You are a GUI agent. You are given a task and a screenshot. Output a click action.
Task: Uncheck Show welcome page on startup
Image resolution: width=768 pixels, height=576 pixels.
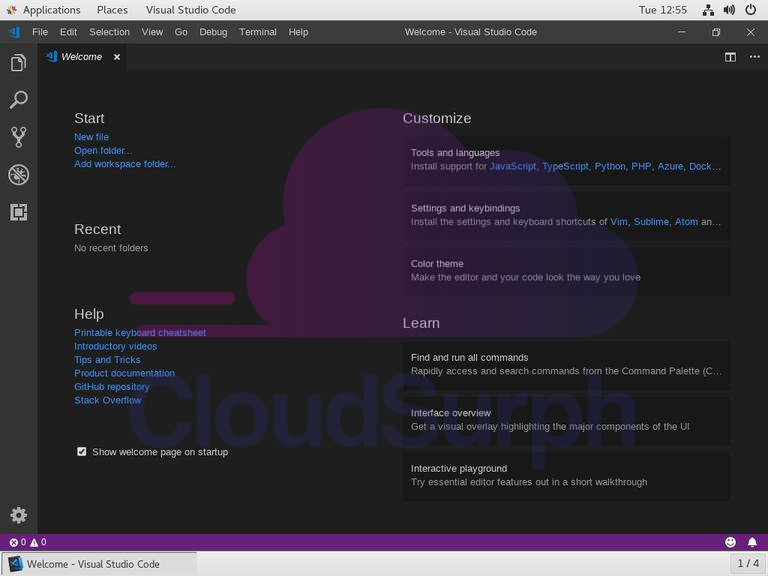tap(81, 452)
